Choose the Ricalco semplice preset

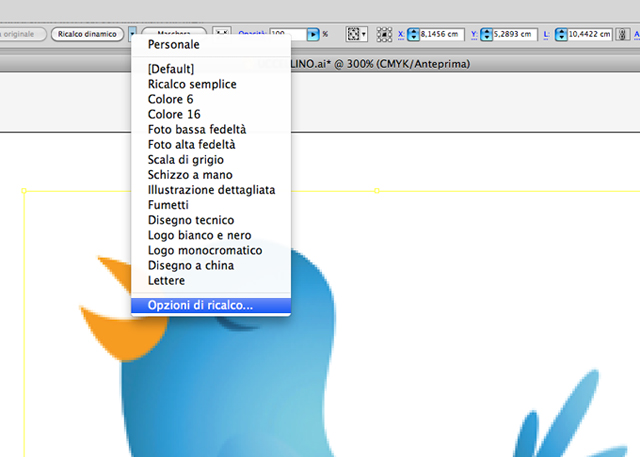point(192,85)
